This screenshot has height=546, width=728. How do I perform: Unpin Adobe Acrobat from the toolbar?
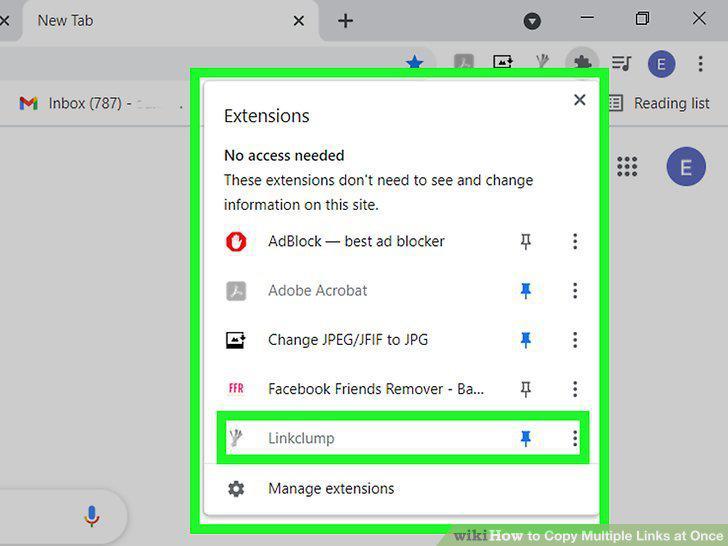(526, 291)
